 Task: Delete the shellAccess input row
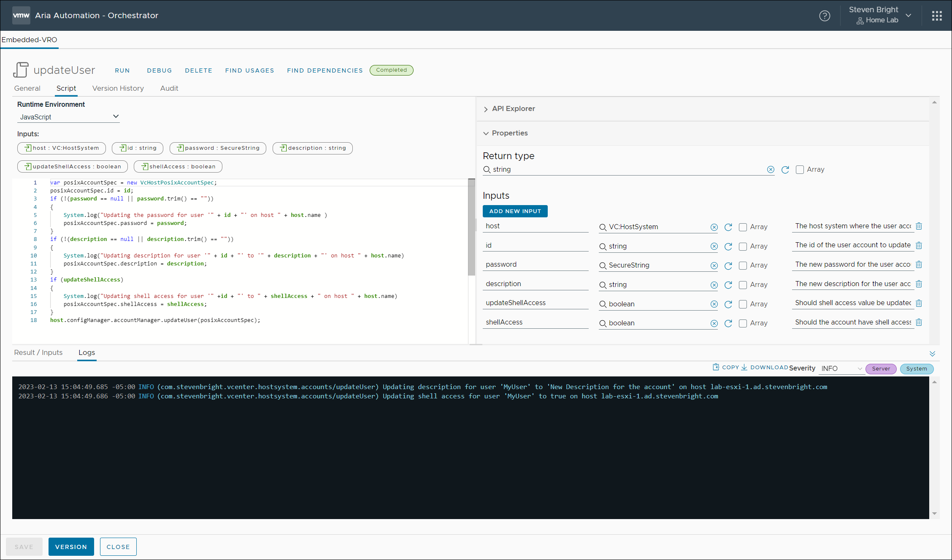919,322
